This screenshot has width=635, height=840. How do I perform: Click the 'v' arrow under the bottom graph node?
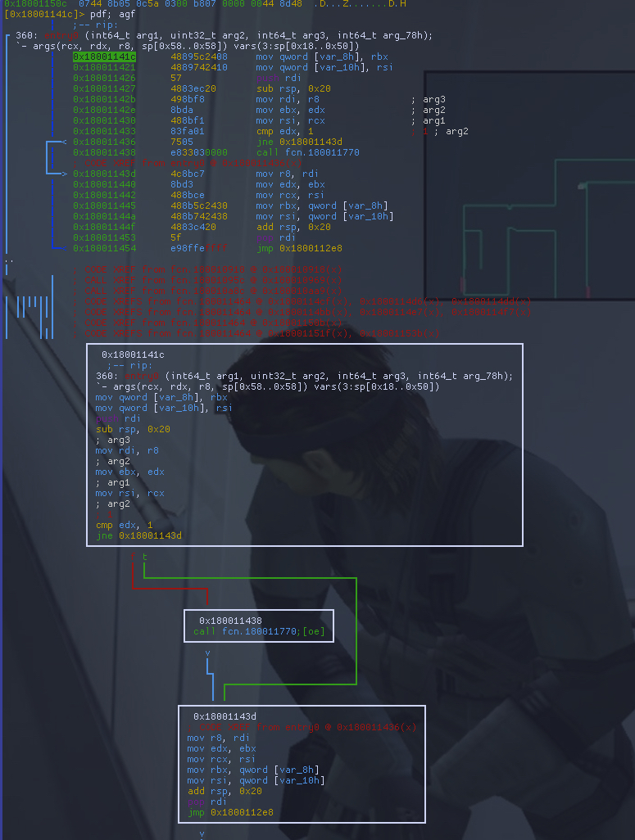click(x=201, y=833)
